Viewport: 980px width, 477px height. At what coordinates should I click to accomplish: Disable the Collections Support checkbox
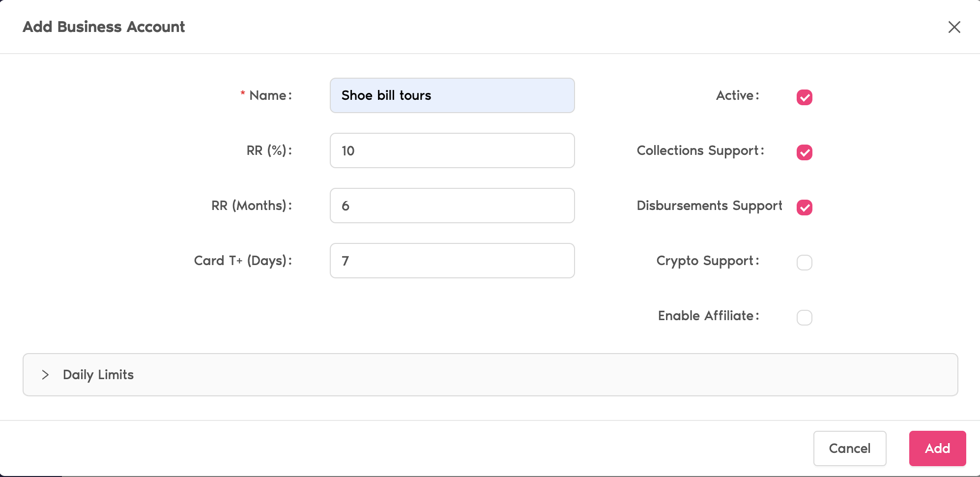804,152
